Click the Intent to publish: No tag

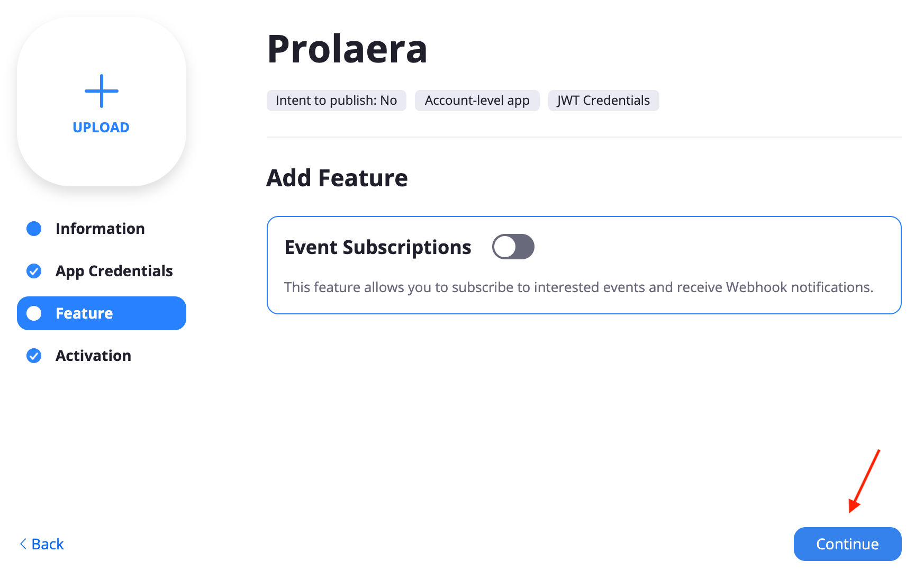tap(337, 101)
